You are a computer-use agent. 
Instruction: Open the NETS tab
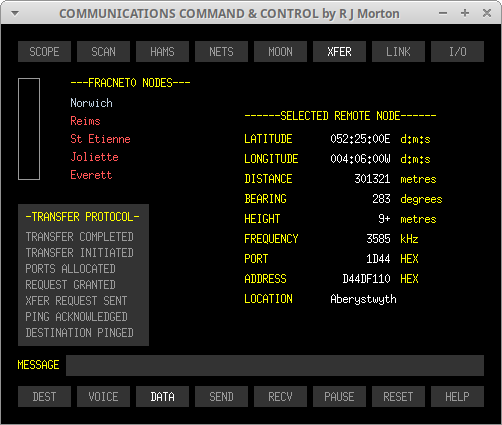(x=221, y=52)
